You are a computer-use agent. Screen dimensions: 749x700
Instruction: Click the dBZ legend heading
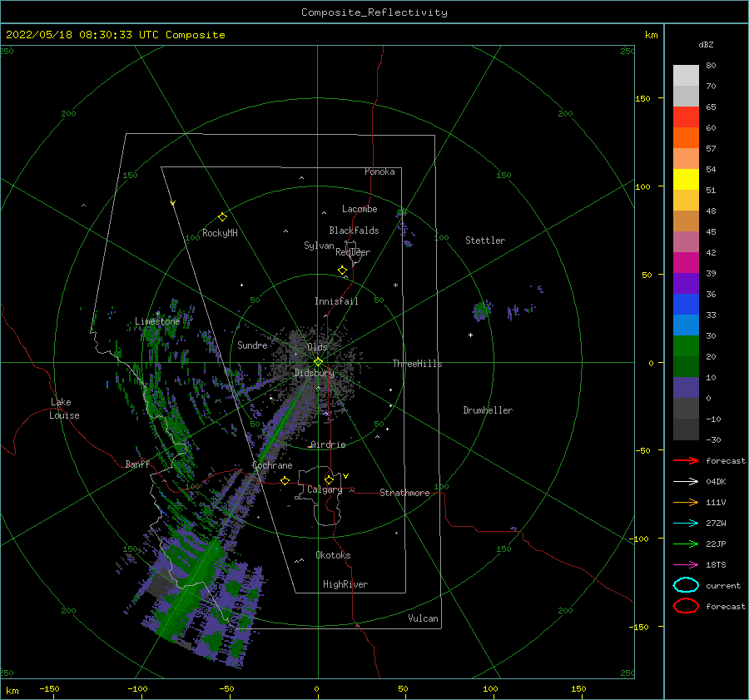(706, 44)
